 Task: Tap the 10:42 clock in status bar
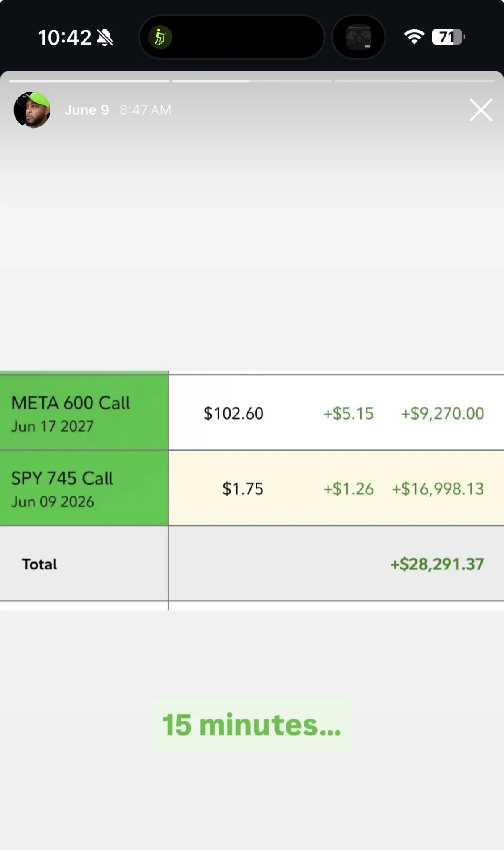point(65,37)
